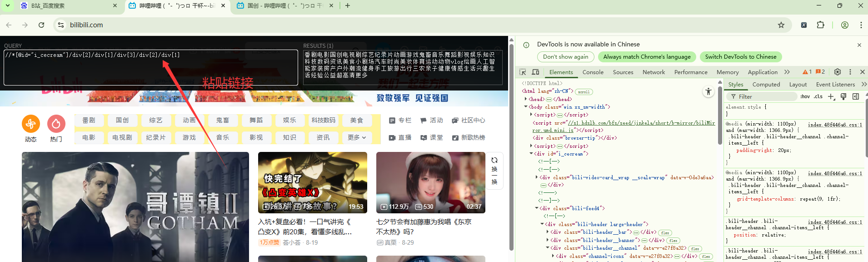Click Switch DevTools to Chinese

pos(741,57)
